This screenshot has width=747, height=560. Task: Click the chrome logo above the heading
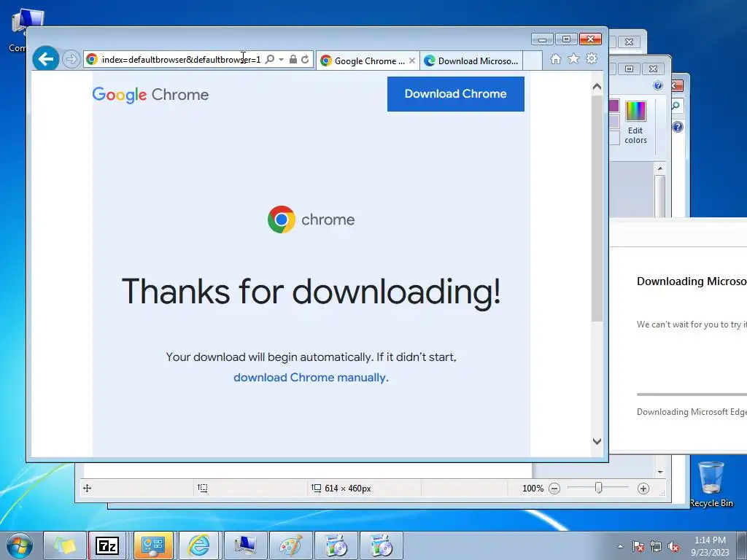(311, 219)
